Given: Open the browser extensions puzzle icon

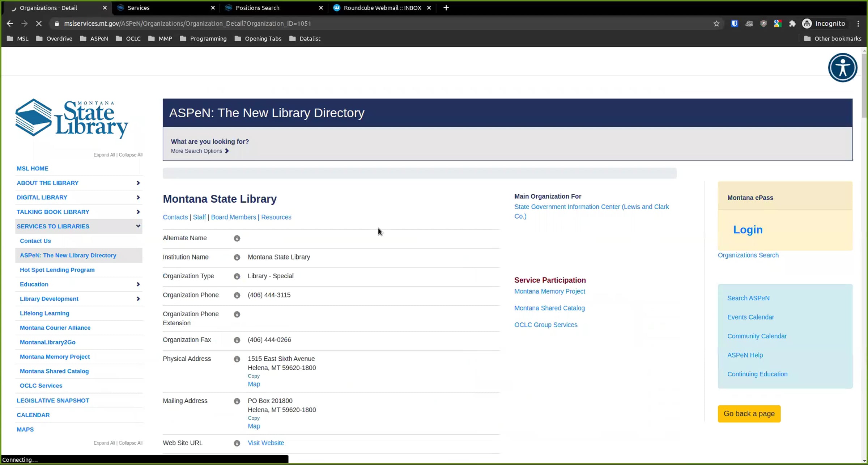Looking at the screenshot, I should pyautogui.click(x=792, y=24).
